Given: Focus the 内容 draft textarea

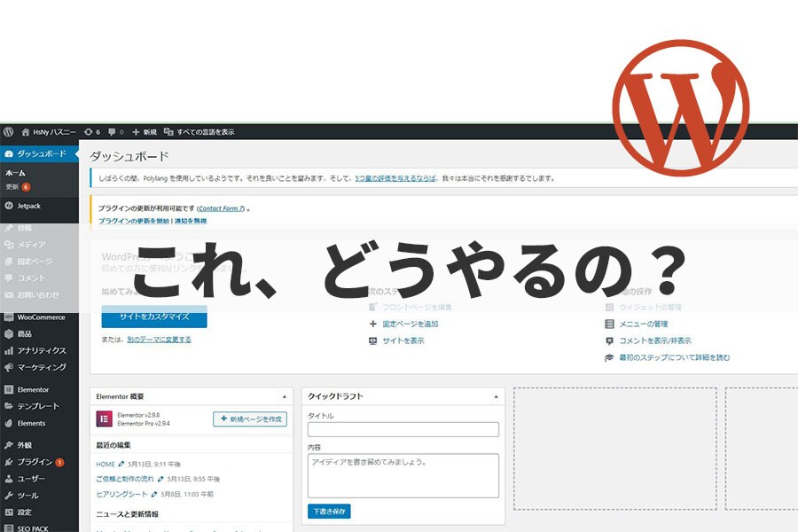Looking at the screenshot, I should pos(403,475).
